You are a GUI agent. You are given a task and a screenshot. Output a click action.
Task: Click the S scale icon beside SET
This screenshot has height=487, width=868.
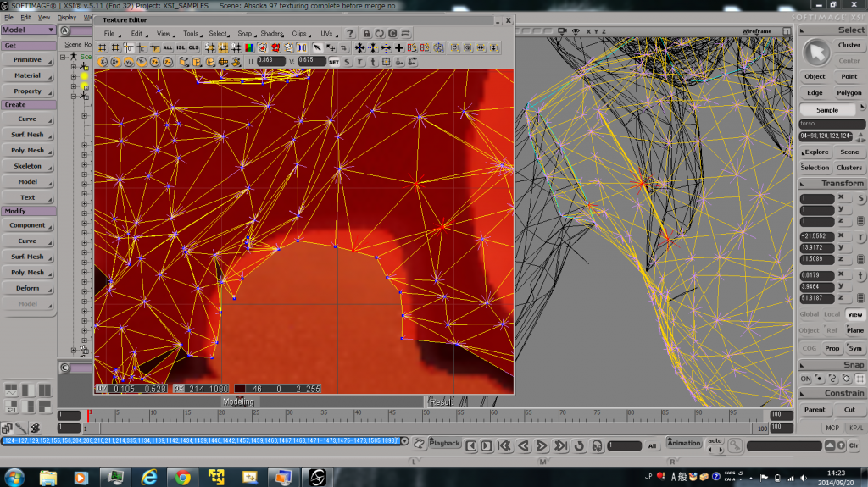point(347,62)
